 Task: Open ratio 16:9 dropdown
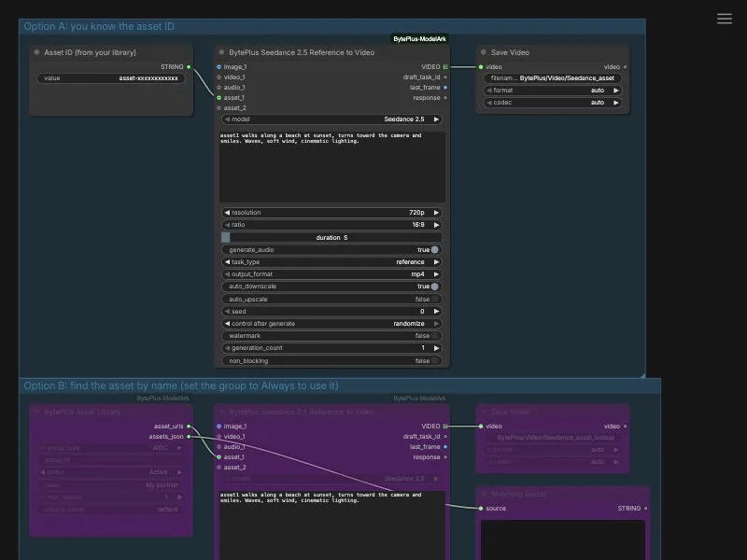click(x=331, y=225)
